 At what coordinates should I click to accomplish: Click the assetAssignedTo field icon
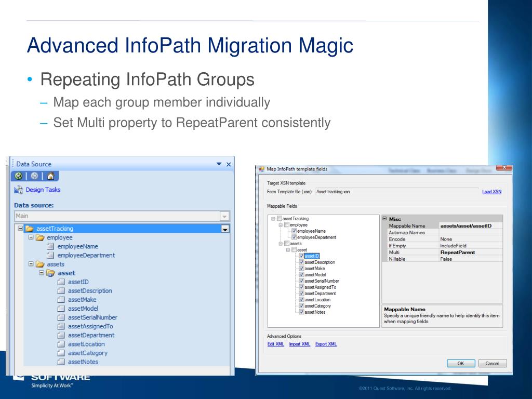tap(61, 326)
